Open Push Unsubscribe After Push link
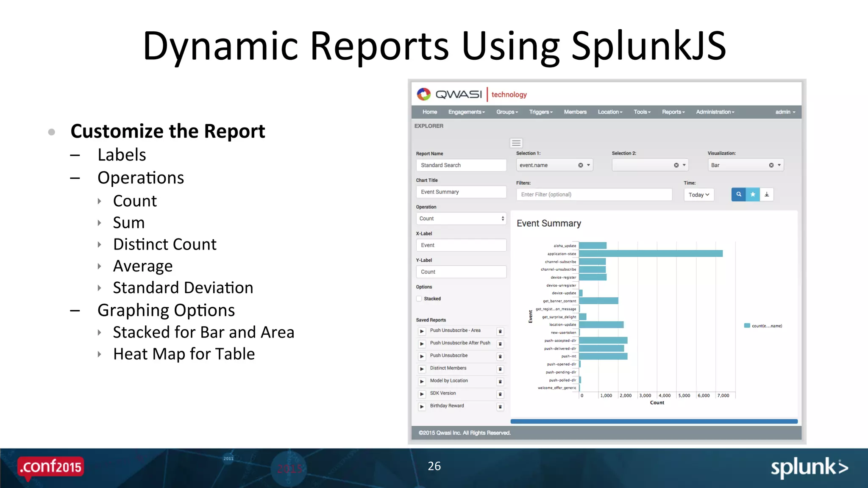The image size is (868, 488). point(460,343)
